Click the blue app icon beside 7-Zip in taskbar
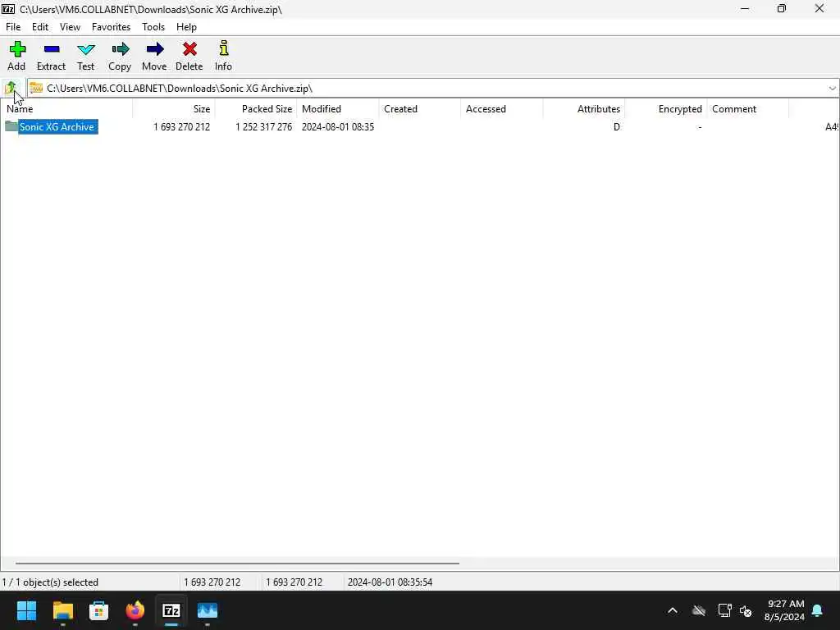The width and height of the screenshot is (840, 630). pyautogui.click(x=207, y=610)
